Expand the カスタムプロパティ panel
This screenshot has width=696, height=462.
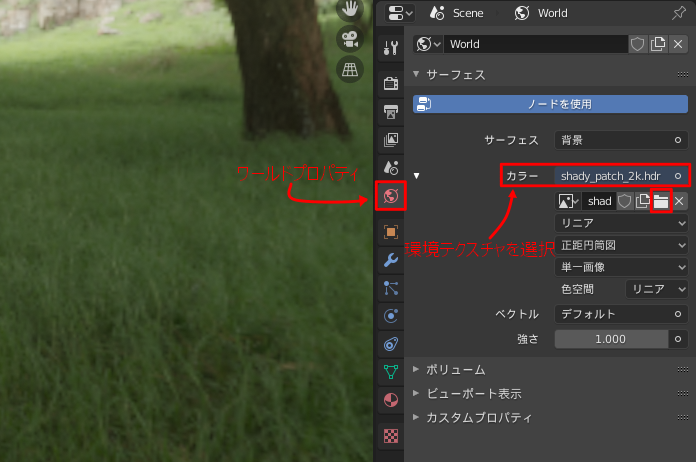coord(416,417)
